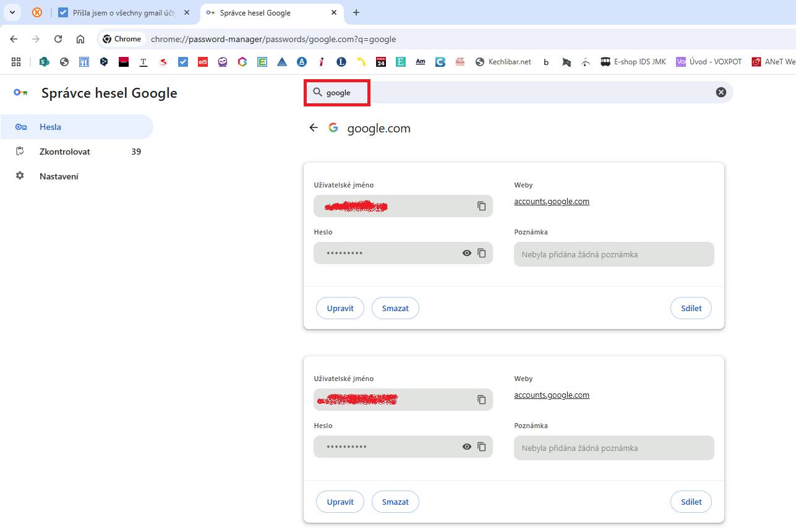Copy the first password with its copy icon
Viewport: 796px width, 532px height.
click(x=482, y=253)
